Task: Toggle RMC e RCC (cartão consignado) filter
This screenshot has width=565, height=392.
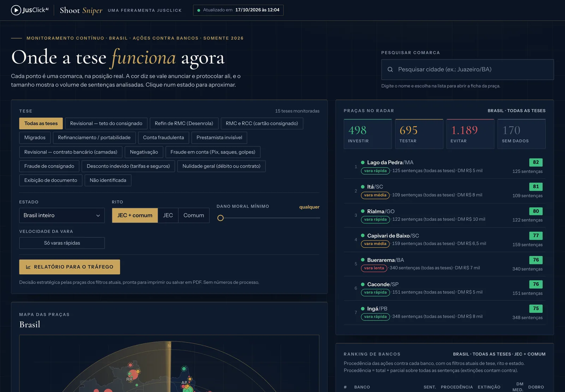Action: coord(262,123)
